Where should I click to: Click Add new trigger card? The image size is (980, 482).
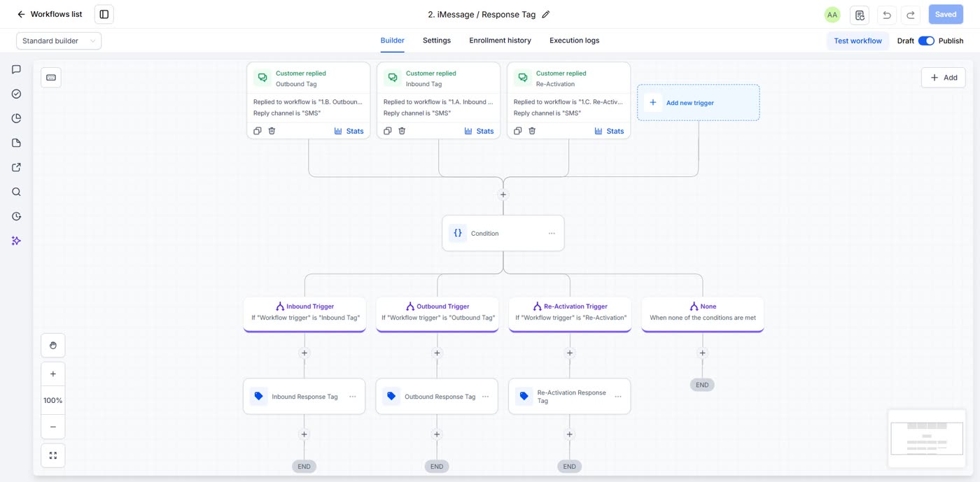[x=698, y=103]
